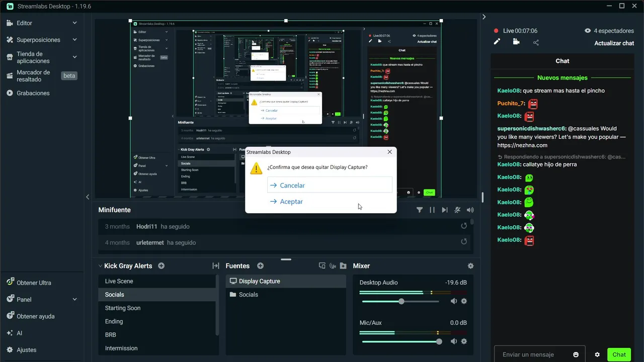This screenshot has width=644, height=362.
Task: Add a source folder in Fuentes
Action: tap(343, 266)
